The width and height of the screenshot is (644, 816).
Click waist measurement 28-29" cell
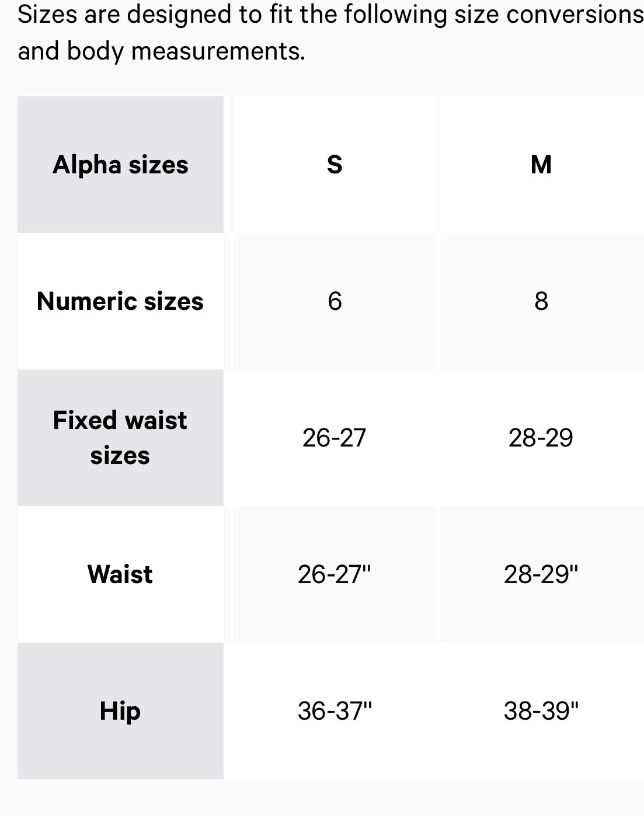click(541, 574)
